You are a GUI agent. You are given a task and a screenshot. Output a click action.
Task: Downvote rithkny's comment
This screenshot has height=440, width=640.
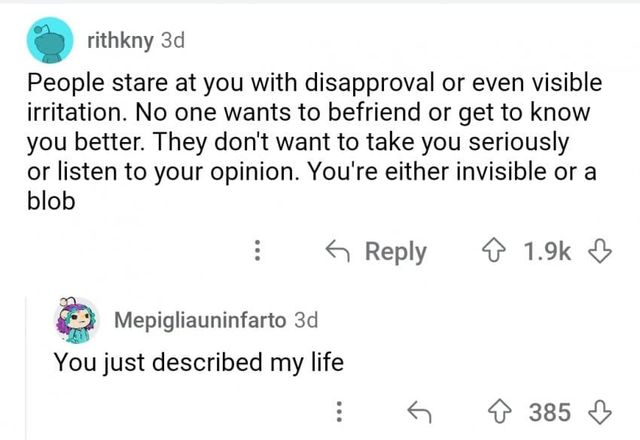597,252
